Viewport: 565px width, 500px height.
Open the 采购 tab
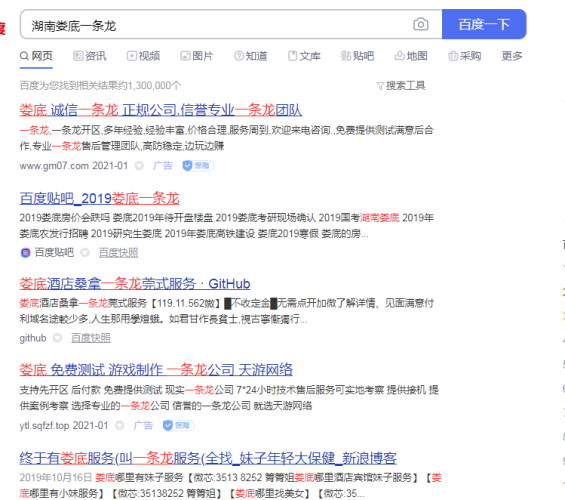tap(464, 56)
